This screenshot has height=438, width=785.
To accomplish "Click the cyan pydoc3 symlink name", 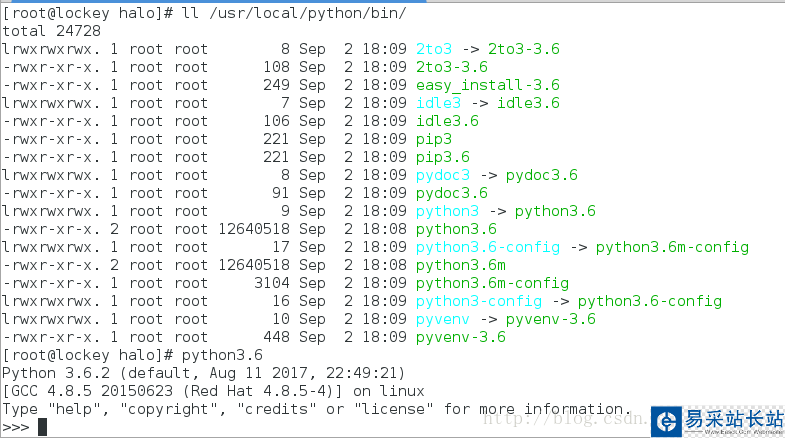I will (x=443, y=175).
